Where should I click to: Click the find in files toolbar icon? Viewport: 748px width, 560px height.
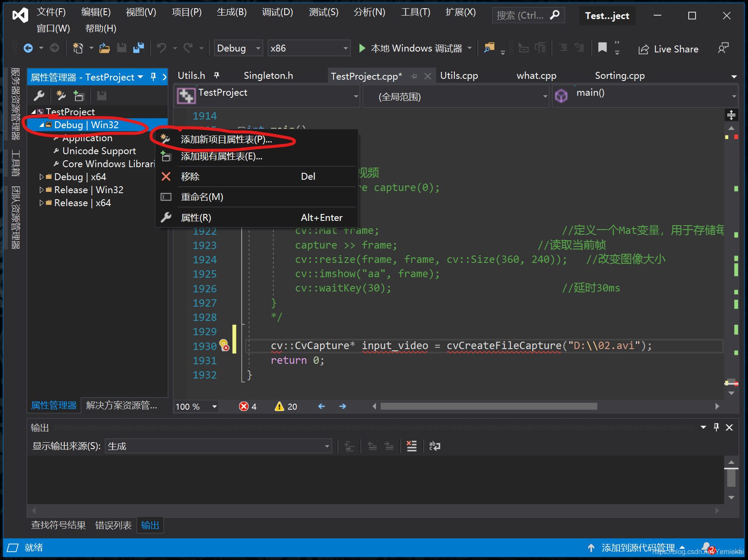pos(489,48)
